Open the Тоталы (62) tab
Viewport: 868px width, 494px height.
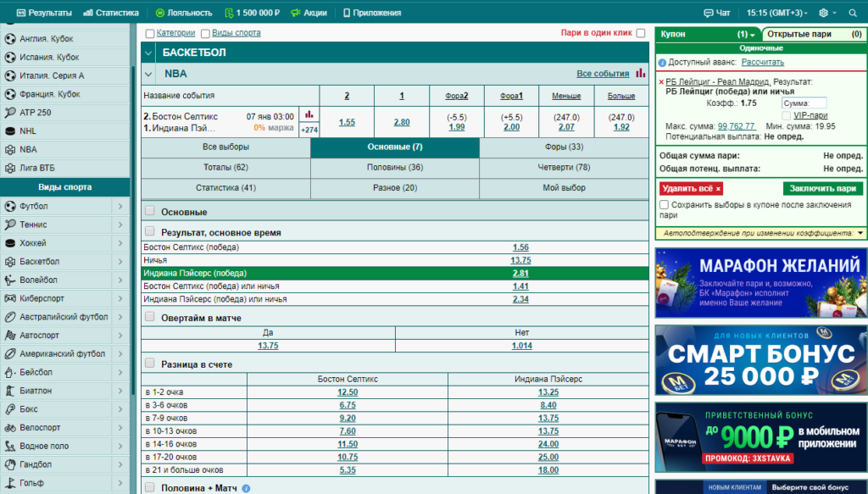(x=225, y=167)
